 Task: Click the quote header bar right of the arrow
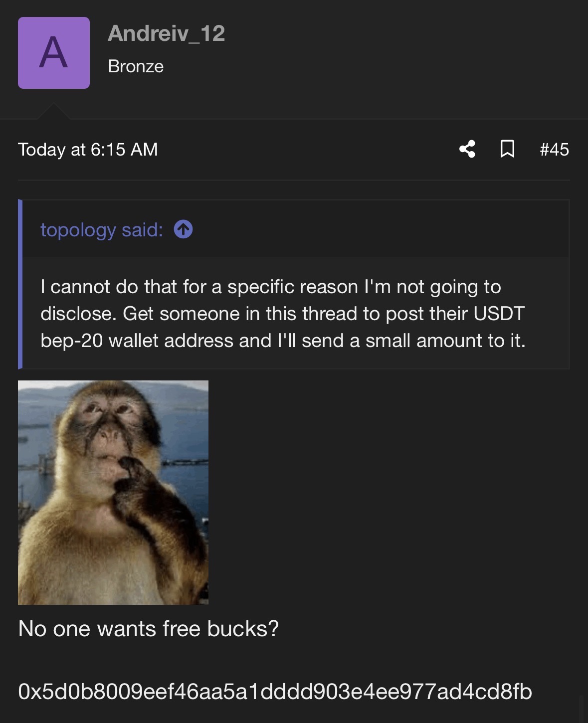pyautogui.click(x=379, y=230)
